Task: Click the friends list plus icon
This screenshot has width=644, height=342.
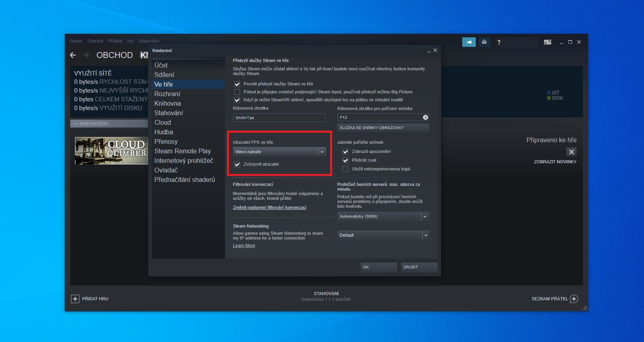Action: click(x=574, y=299)
